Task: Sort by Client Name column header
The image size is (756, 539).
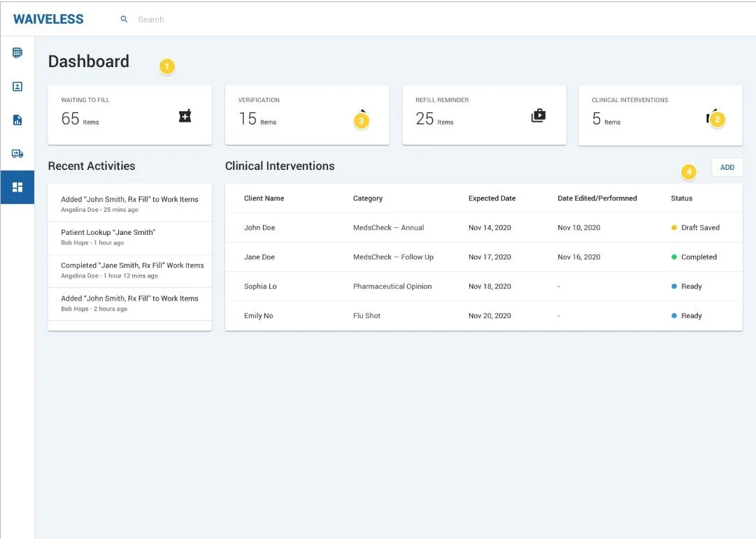Action: pos(264,198)
